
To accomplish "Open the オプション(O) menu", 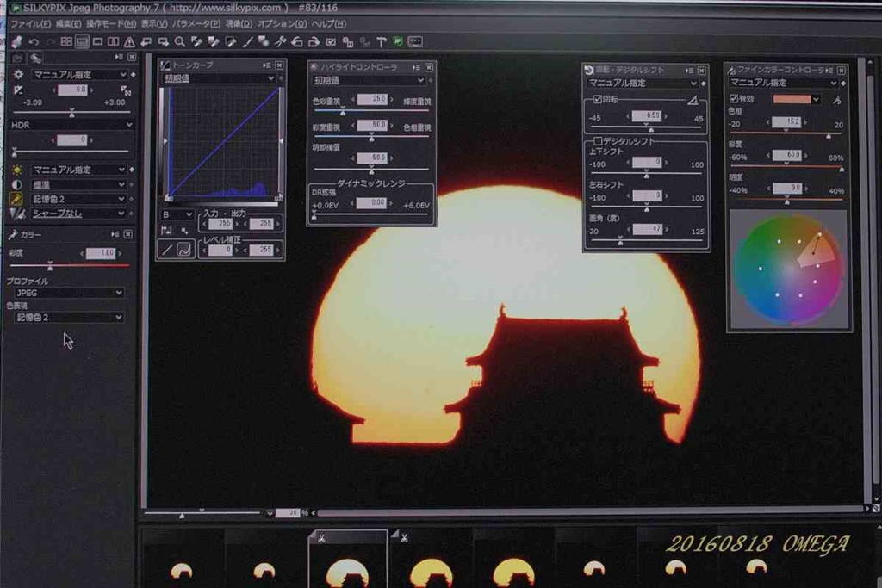I will tap(282, 24).
